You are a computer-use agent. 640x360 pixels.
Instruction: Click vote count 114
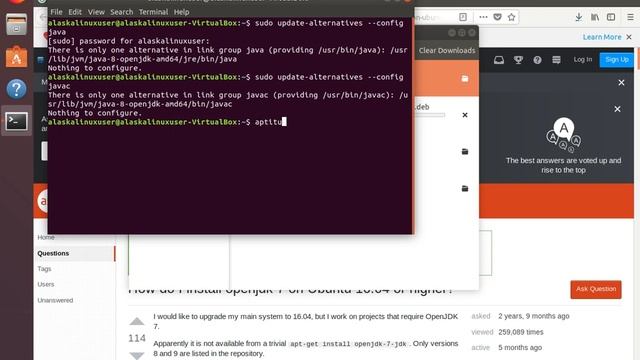pos(137,338)
